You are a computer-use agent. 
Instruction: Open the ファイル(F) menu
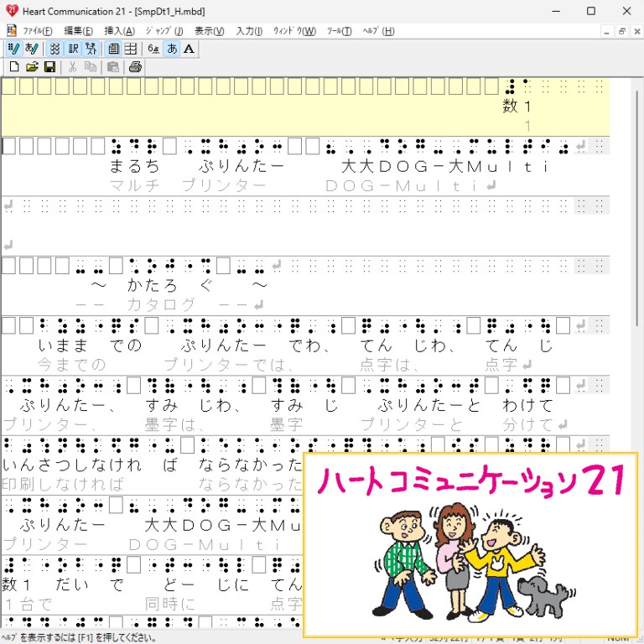coord(38,31)
